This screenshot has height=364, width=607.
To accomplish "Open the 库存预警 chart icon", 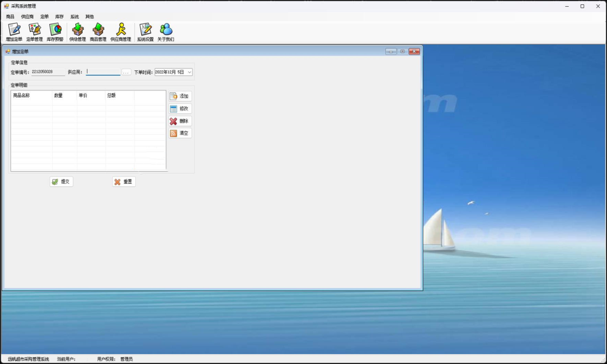I will [x=55, y=32].
